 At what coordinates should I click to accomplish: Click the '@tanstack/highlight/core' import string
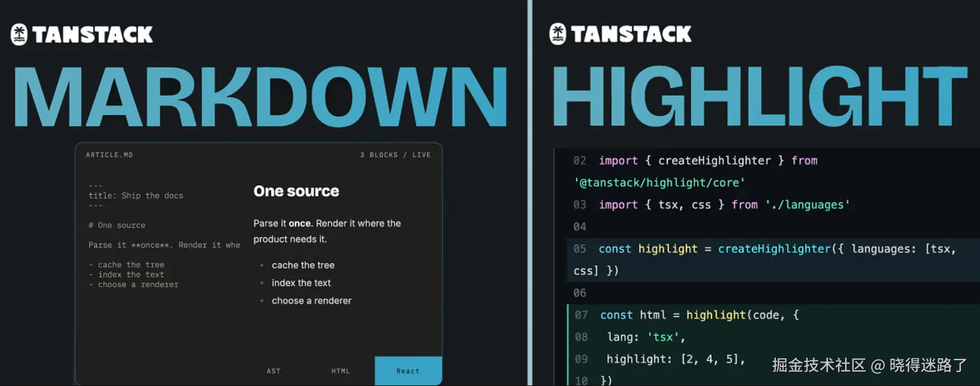660,183
